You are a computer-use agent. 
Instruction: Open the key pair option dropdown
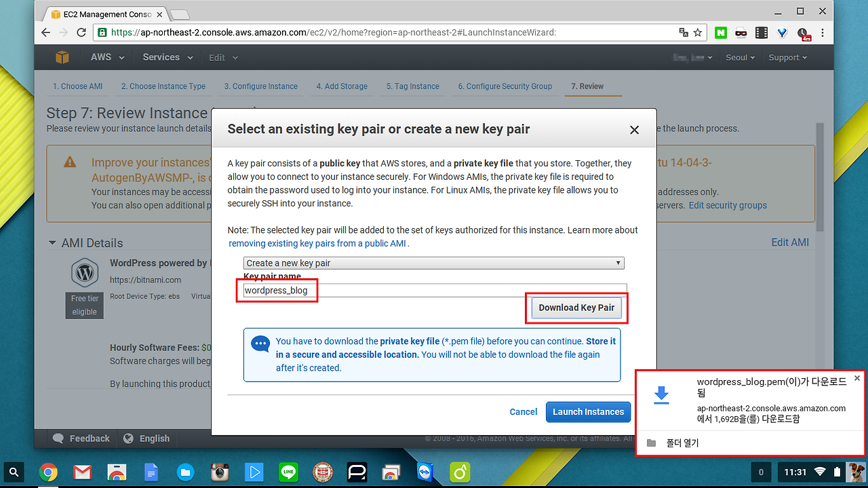[434, 263]
